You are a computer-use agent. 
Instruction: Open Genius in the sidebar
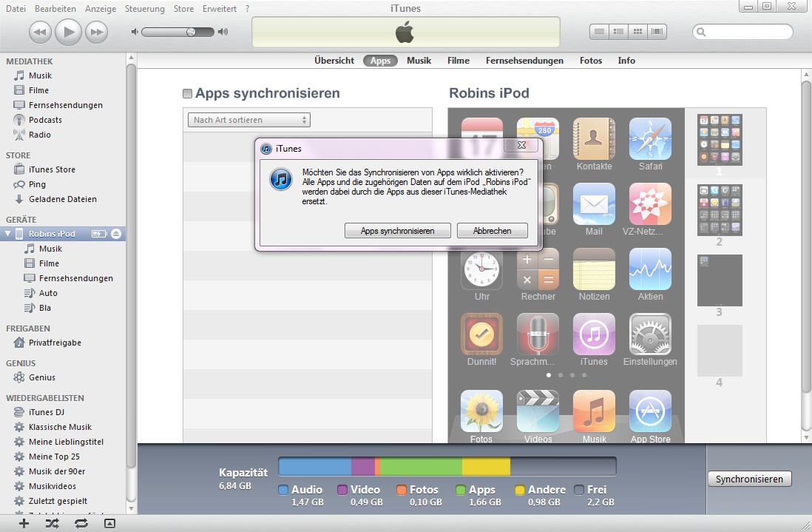pos(42,377)
